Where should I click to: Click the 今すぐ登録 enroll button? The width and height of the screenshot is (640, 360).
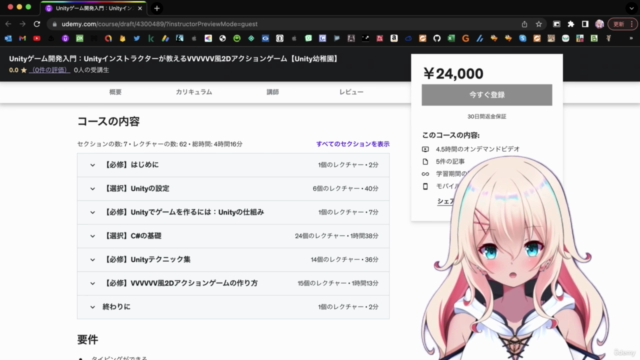[487, 95]
